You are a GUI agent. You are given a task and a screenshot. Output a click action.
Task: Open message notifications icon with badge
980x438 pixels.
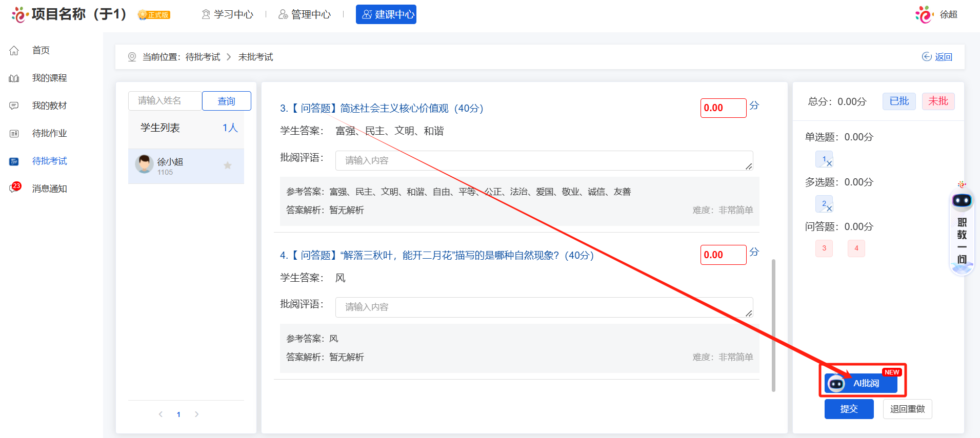(14, 188)
